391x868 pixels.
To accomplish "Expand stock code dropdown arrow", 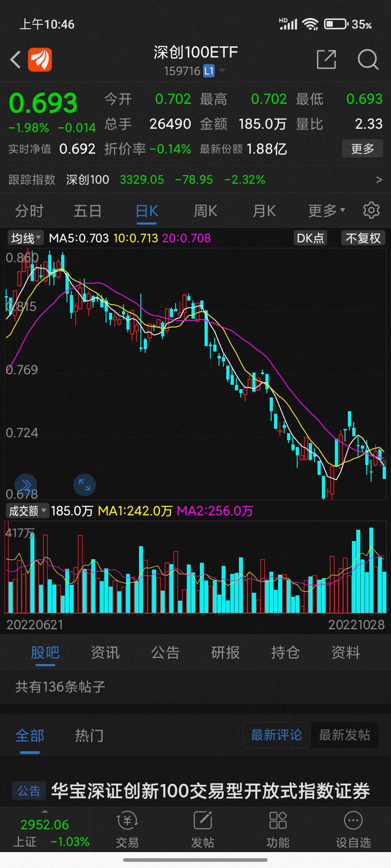I will pyautogui.click(x=222, y=71).
